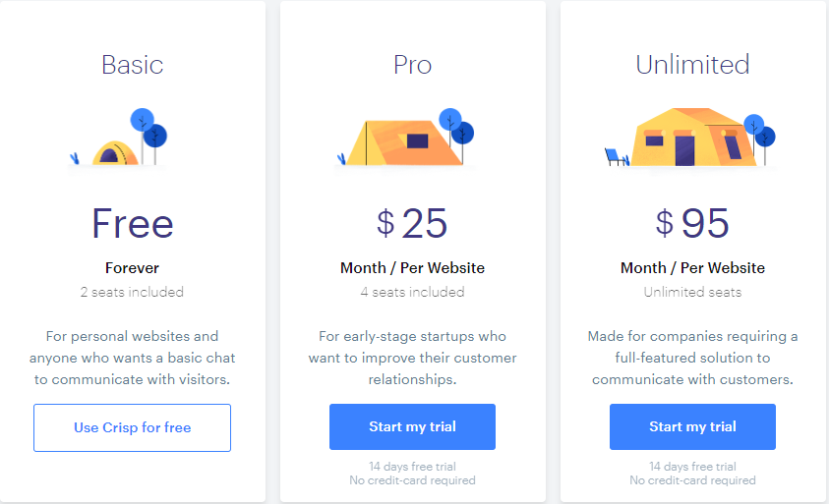Click the 95 price amount
The height and width of the screenshot is (504, 829).
pos(705,223)
